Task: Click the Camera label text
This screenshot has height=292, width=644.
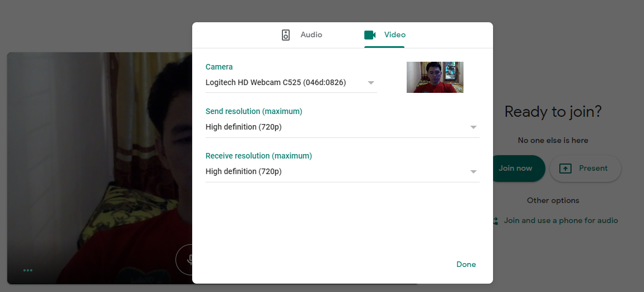Action: point(219,67)
